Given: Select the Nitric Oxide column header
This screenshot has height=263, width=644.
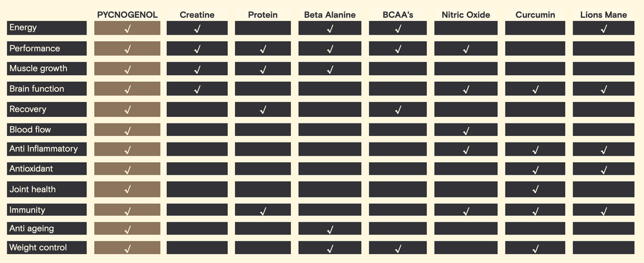Looking at the screenshot, I should (466, 14).
